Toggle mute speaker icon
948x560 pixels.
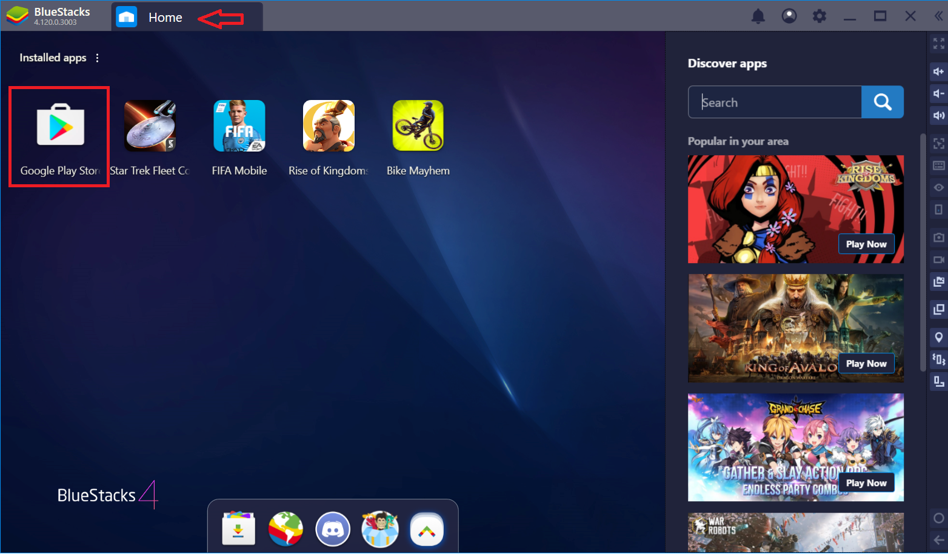click(x=938, y=115)
